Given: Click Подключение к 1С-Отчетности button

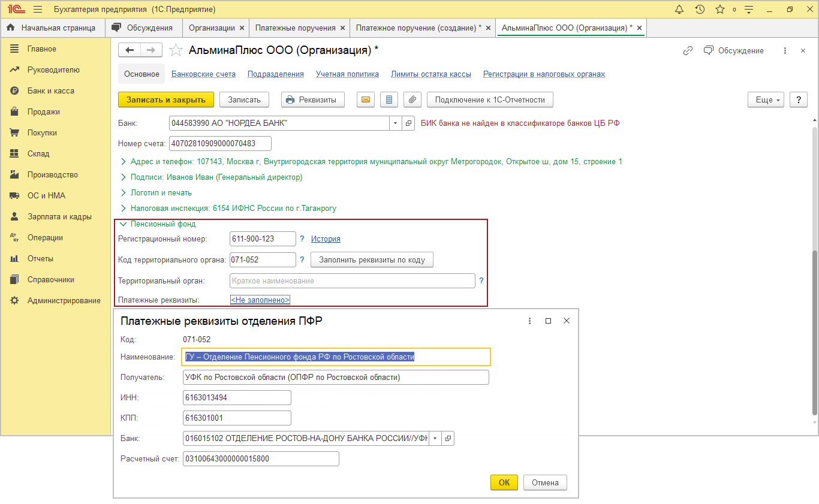Looking at the screenshot, I should click(x=490, y=100).
